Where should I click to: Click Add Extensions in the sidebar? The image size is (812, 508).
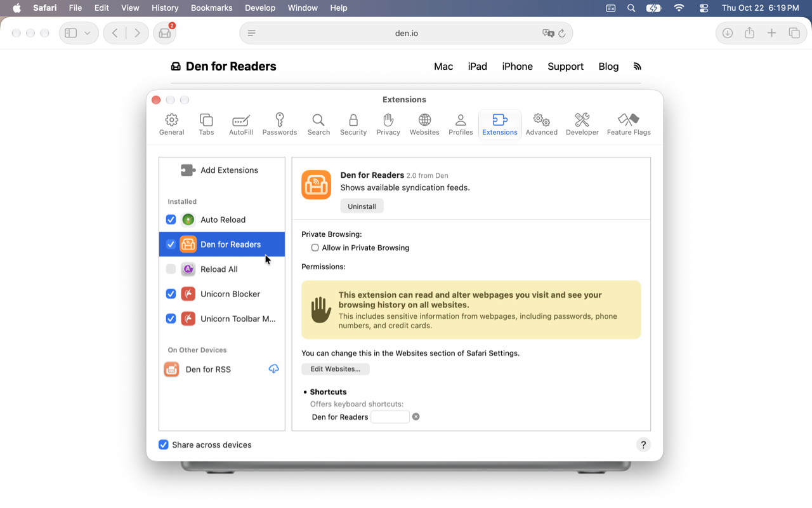point(219,170)
